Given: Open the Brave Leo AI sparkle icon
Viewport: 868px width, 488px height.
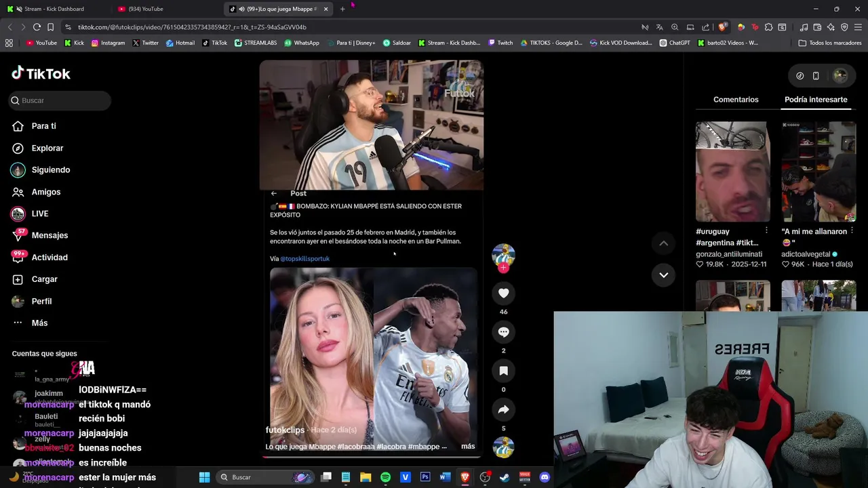Looking at the screenshot, I should click(x=831, y=27).
